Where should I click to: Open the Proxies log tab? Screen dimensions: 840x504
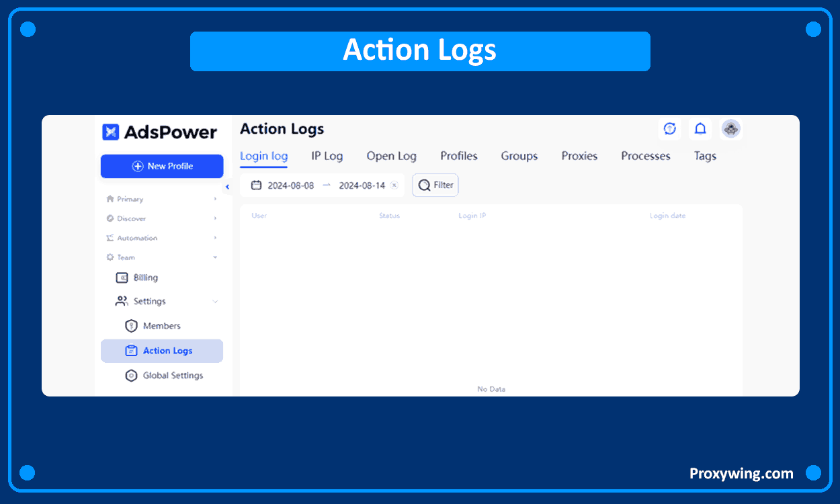(x=579, y=156)
